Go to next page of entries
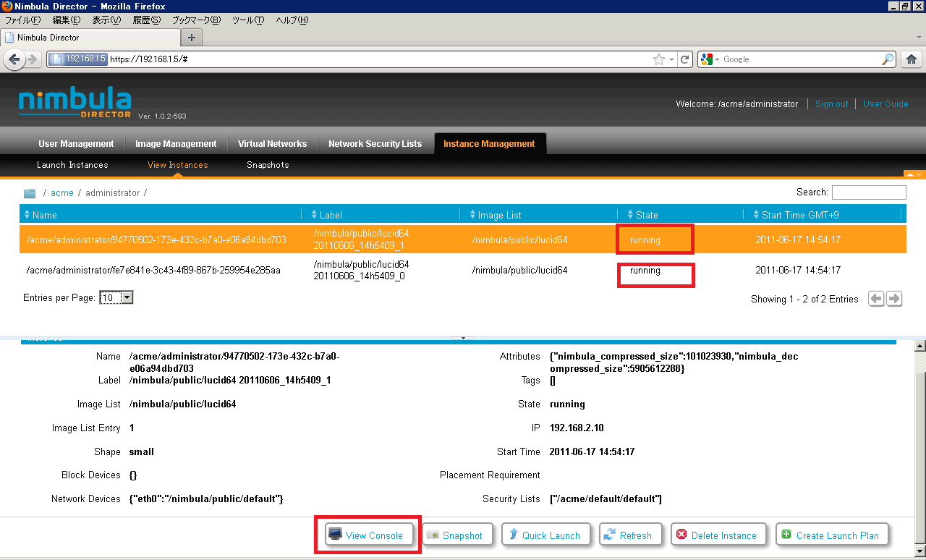 pyautogui.click(x=894, y=299)
